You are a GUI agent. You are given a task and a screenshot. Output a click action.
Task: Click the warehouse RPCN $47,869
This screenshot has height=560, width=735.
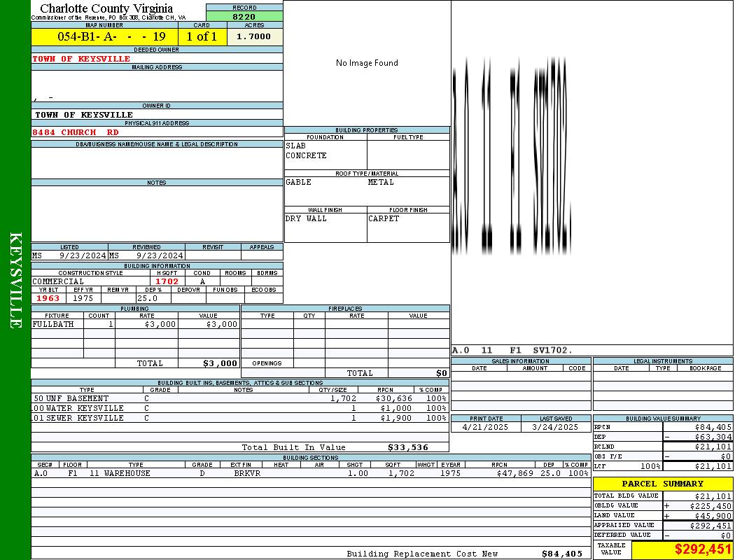point(515,473)
